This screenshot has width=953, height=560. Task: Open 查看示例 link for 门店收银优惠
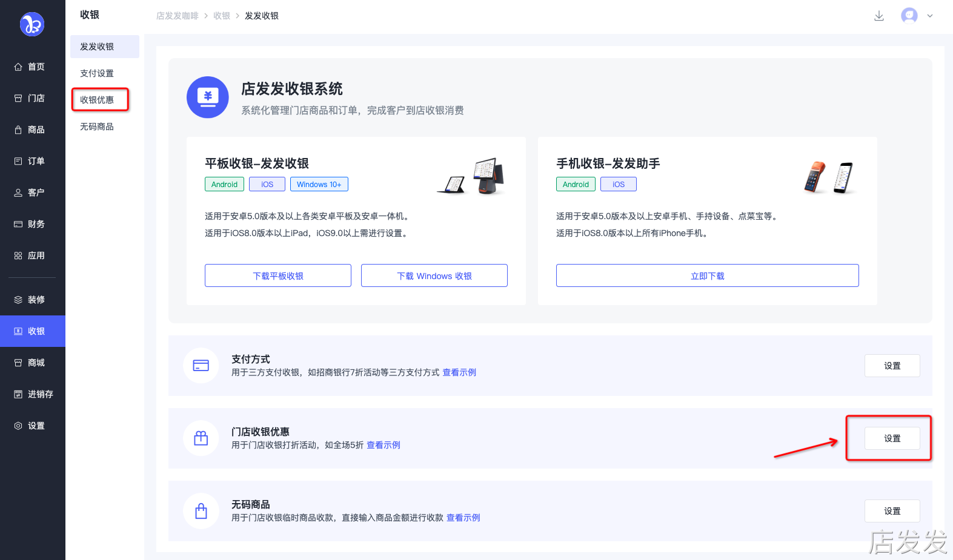(x=384, y=445)
